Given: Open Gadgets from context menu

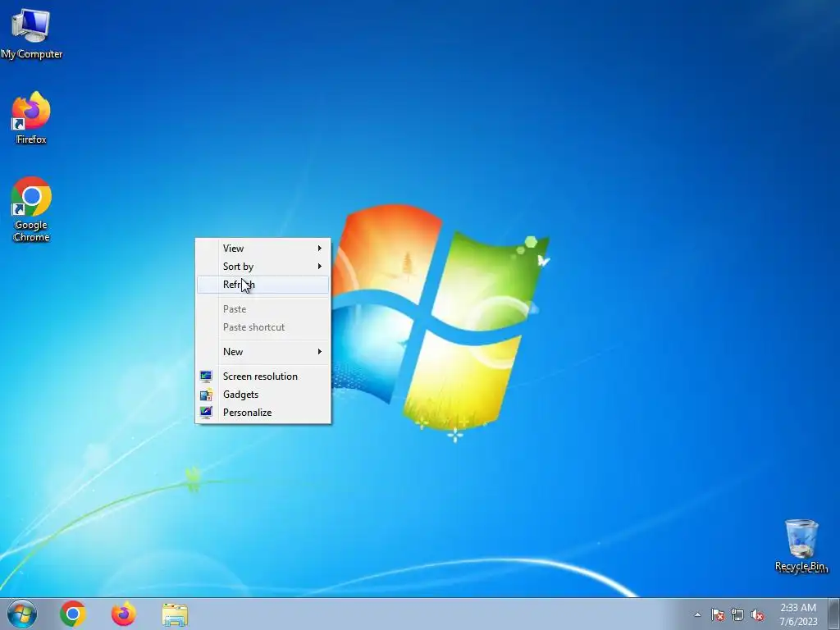Looking at the screenshot, I should point(263,395).
